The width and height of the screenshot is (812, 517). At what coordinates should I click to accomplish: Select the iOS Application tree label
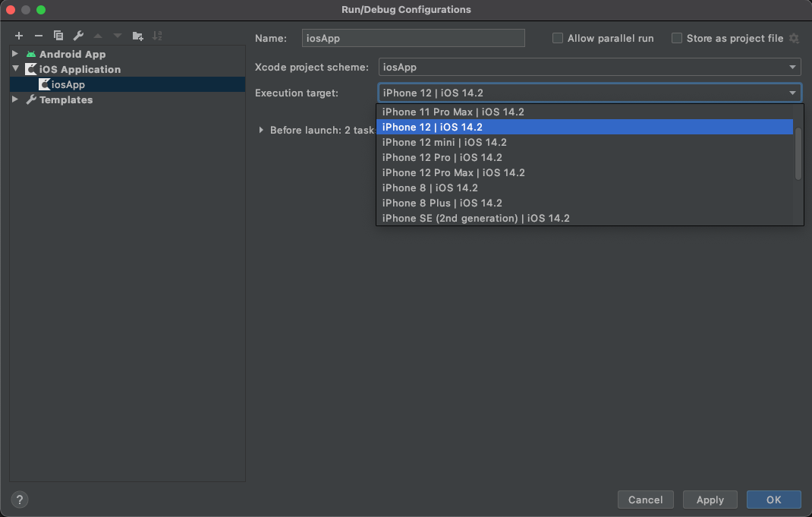[80, 69]
